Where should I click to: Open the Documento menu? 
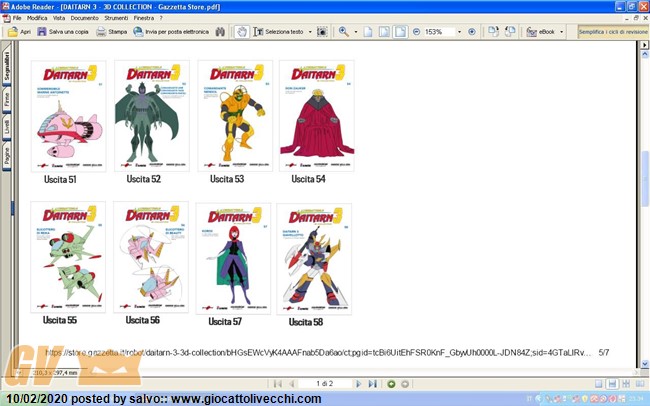point(84,18)
